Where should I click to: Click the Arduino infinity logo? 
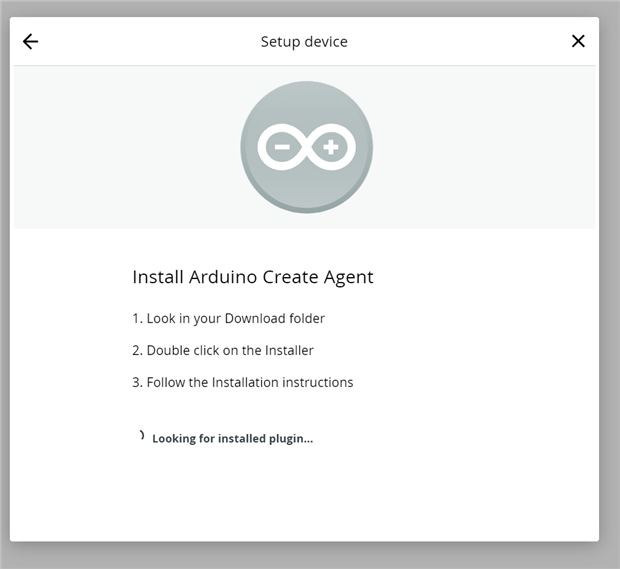pos(306,148)
